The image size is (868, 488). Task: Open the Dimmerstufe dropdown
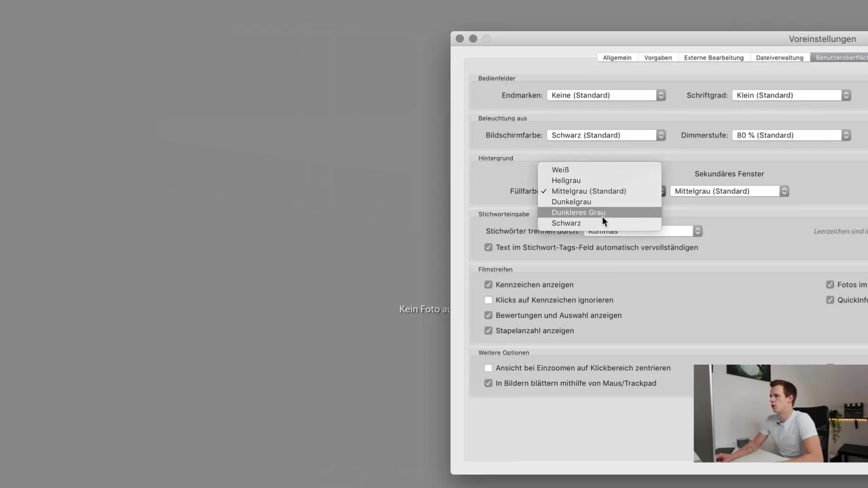pos(791,135)
